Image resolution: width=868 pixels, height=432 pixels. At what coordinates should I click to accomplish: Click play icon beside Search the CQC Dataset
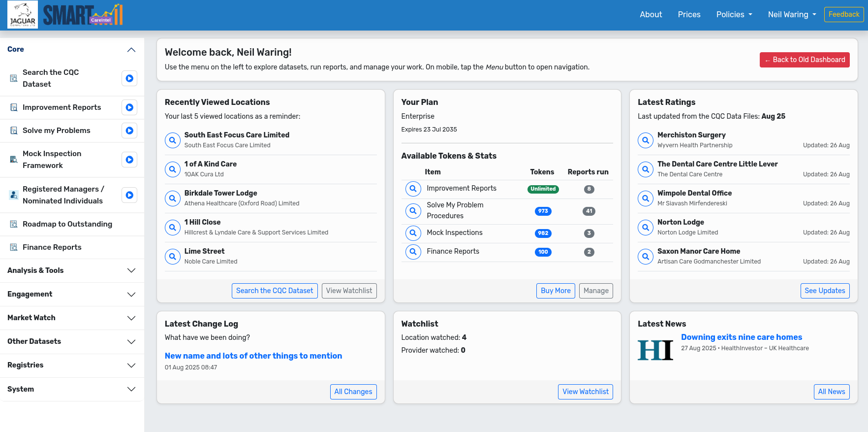tap(129, 78)
